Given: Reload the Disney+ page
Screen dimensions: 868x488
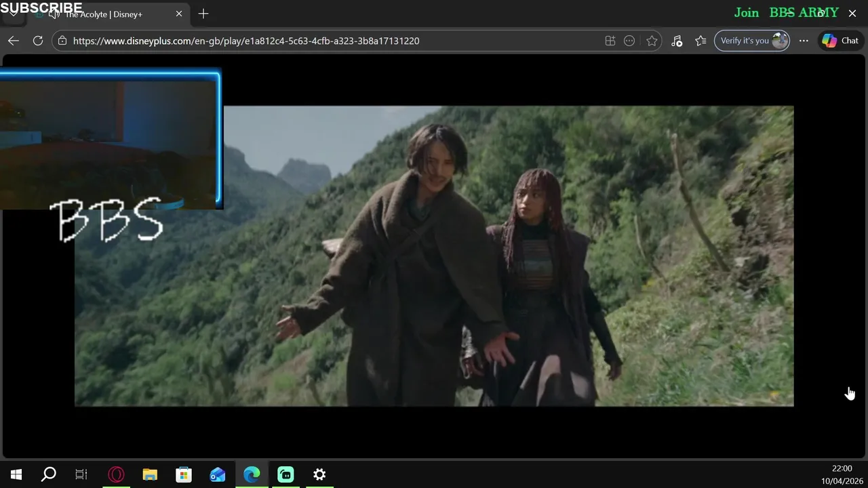Looking at the screenshot, I should (38, 41).
